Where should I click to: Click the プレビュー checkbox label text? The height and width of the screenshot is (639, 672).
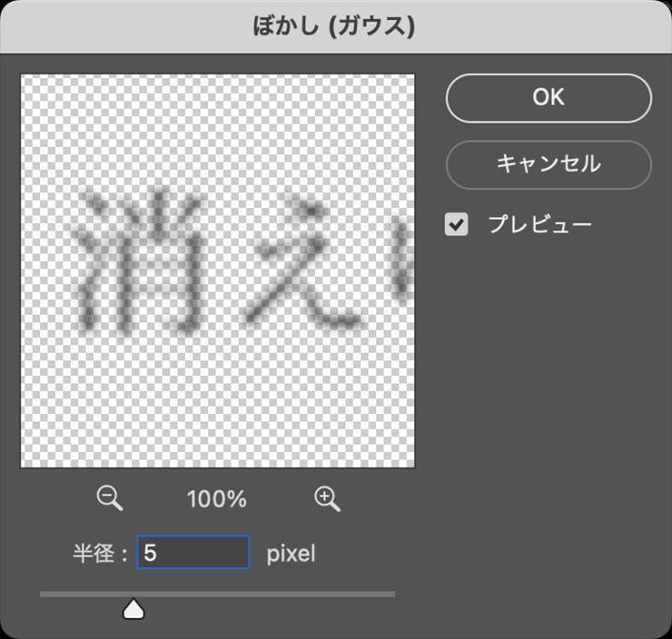[x=539, y=224]
